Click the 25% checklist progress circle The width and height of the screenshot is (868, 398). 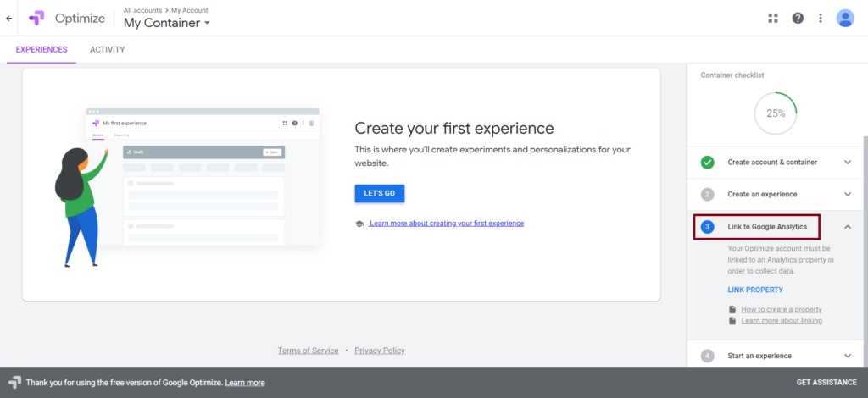click(x=775, y=113)
